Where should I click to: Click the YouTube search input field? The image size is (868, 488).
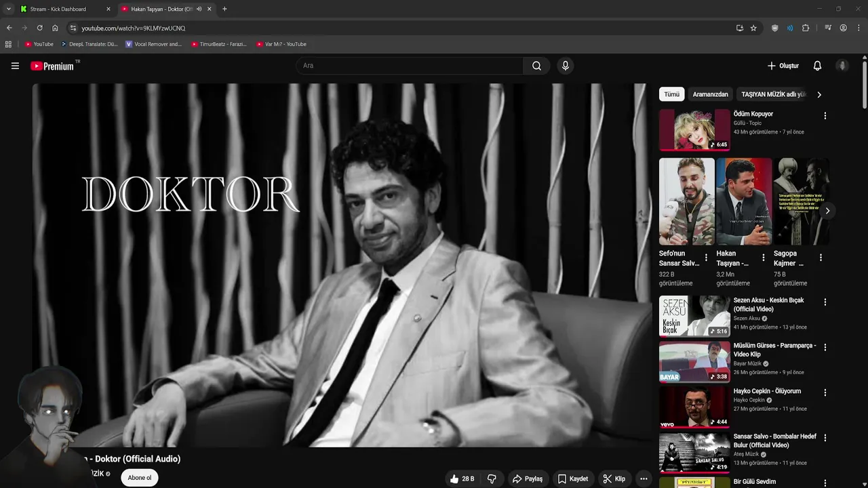[x=410, y=66]
